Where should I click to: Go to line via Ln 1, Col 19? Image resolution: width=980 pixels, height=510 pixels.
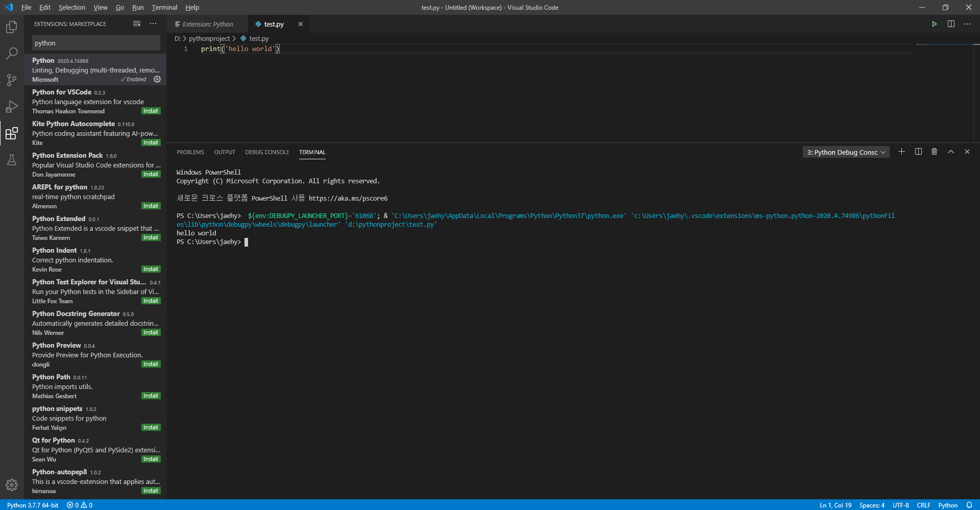click(836, 505)
